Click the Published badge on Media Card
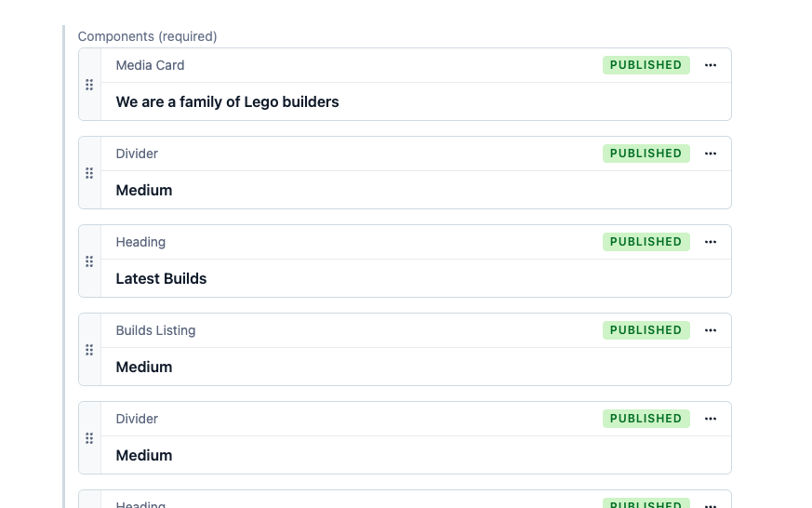 [x=646, y=65]
